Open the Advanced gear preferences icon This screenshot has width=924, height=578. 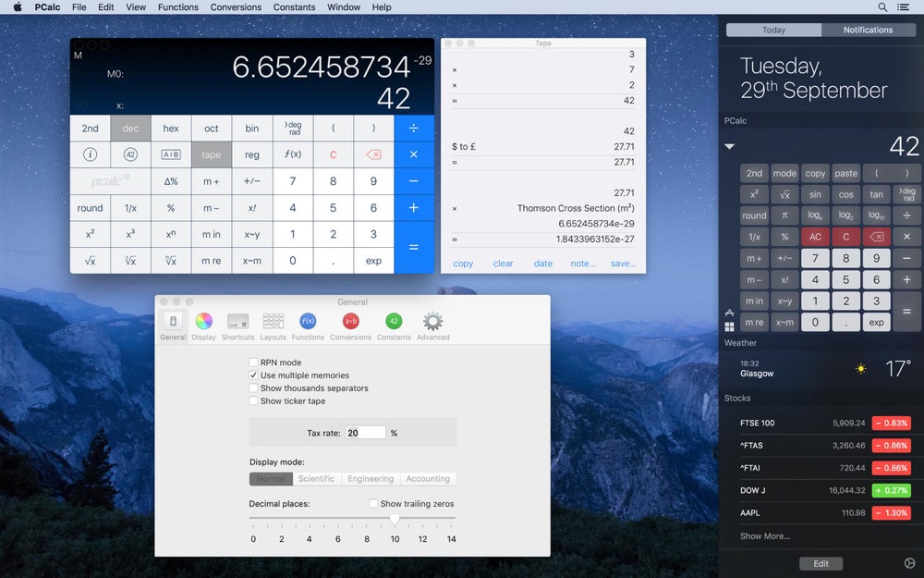click(432, 322)
